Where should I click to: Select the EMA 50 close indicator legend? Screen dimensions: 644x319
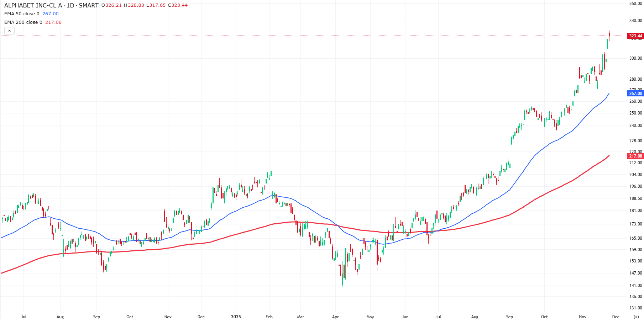point(22,14)
